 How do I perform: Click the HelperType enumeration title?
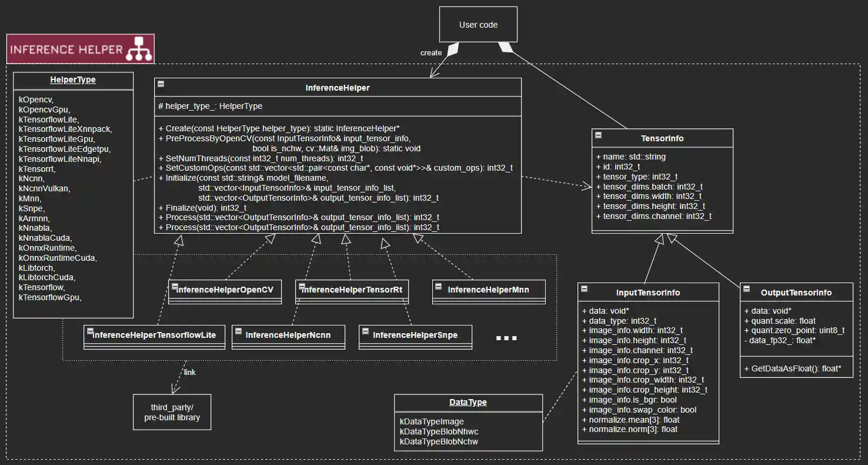(x=72, y=79)
